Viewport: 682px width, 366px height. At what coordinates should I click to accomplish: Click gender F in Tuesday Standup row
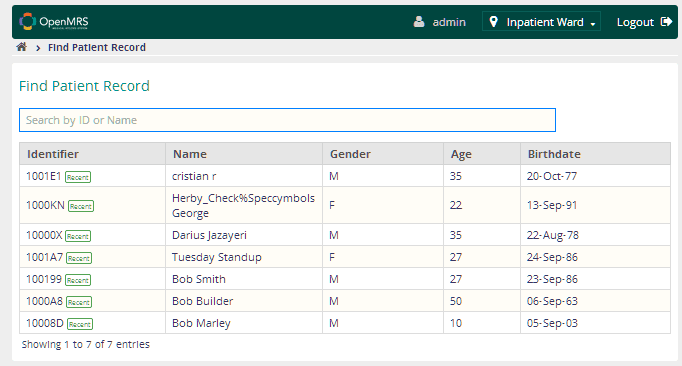[332, 257]
